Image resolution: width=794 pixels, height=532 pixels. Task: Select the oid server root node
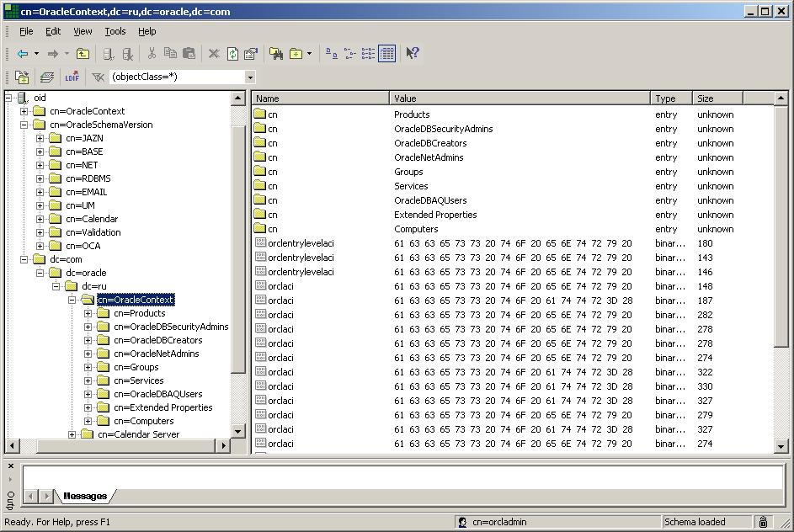pyautogui.click(x=40, y=98)
